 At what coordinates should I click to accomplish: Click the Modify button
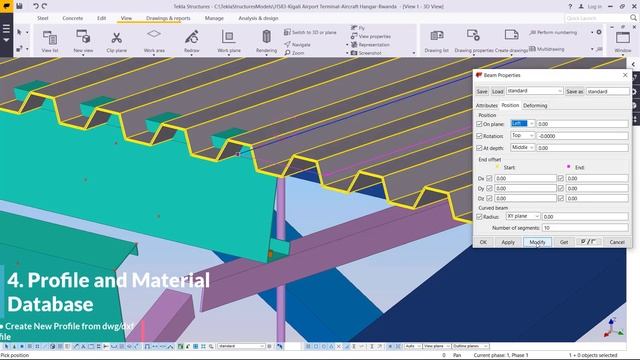[x=537, y=242]
